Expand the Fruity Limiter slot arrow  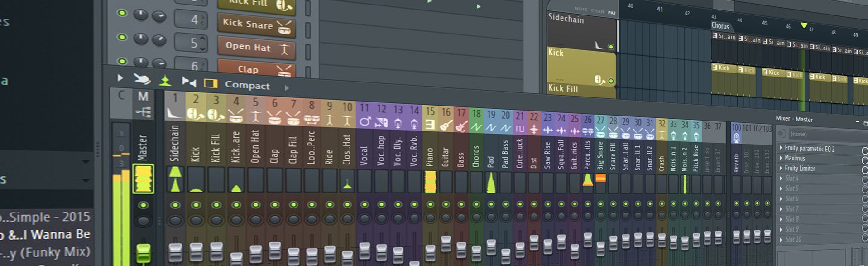click(781, 168)
